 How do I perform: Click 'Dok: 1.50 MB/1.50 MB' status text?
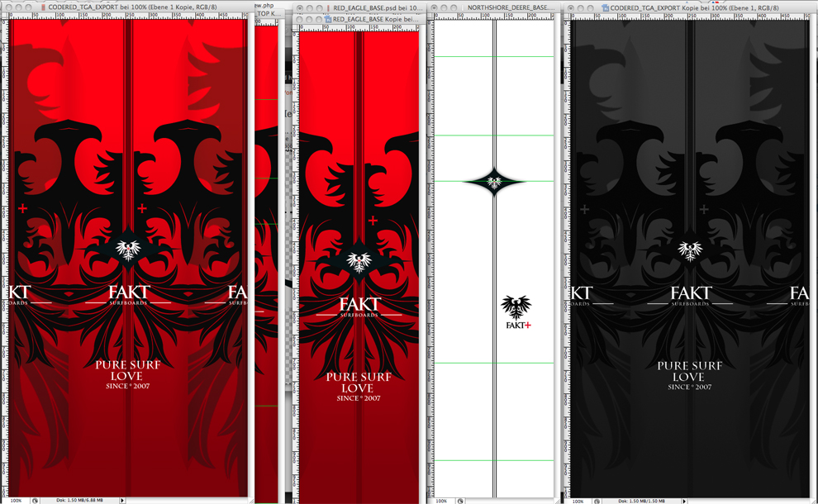[641, 501]
